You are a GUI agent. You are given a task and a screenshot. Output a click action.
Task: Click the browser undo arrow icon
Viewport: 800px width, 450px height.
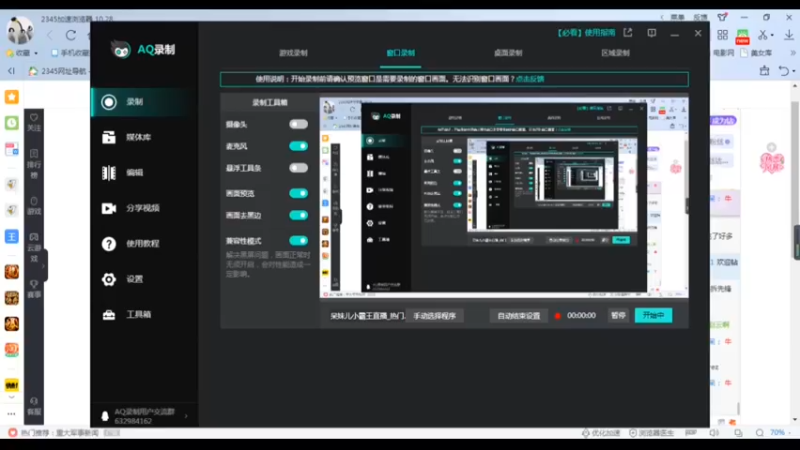coord(784,71)
